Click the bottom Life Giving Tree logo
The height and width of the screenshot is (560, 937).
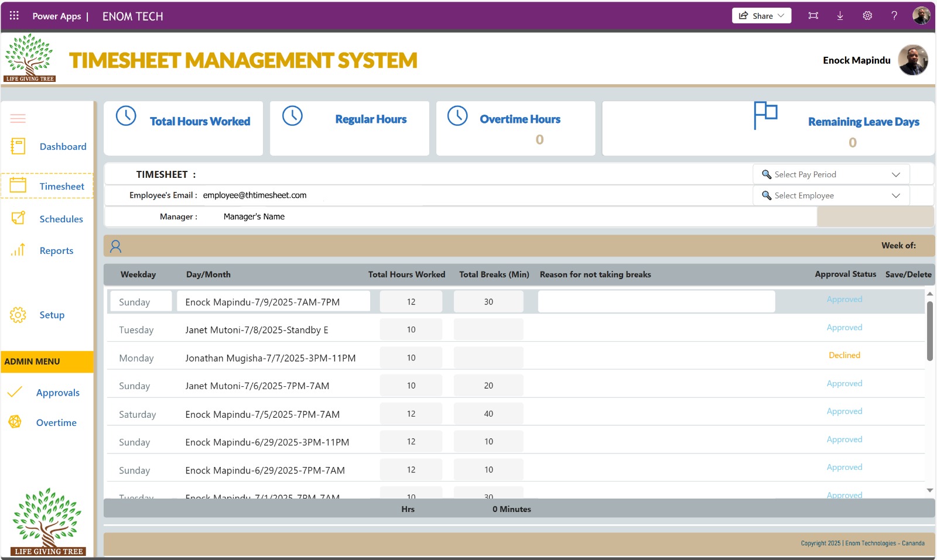pos(48,522)
